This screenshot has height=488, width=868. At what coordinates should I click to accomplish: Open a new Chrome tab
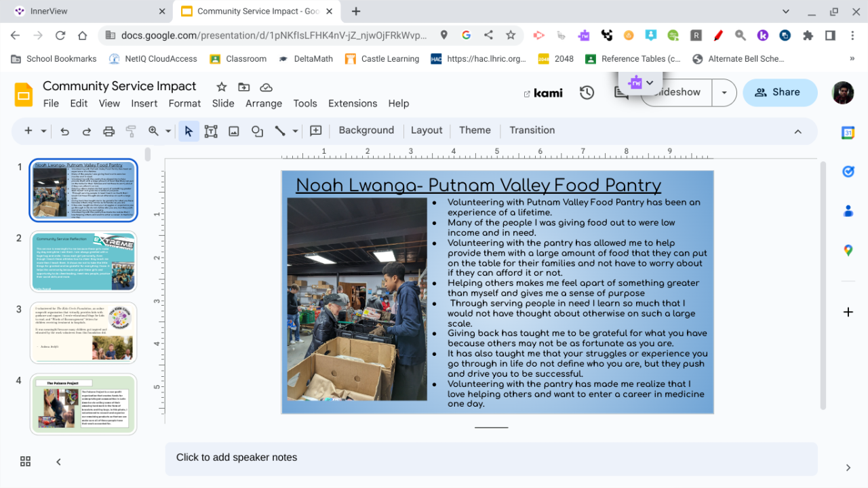tap(356, 12)
